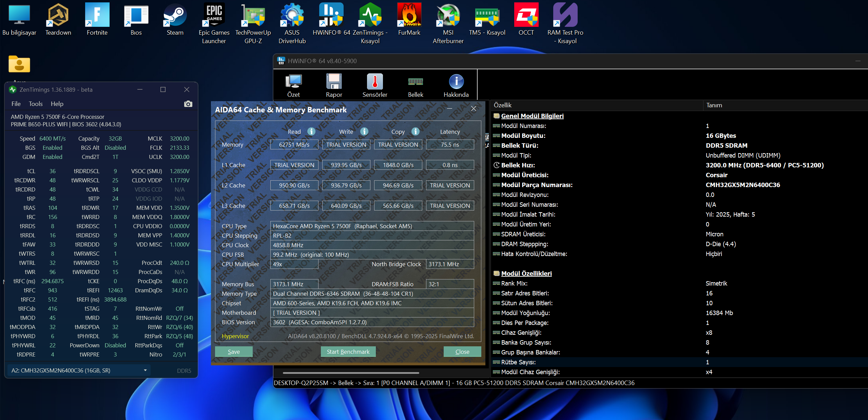Open the user folder desktop icon
Screen dimensions: 868x420
[19, 65]
